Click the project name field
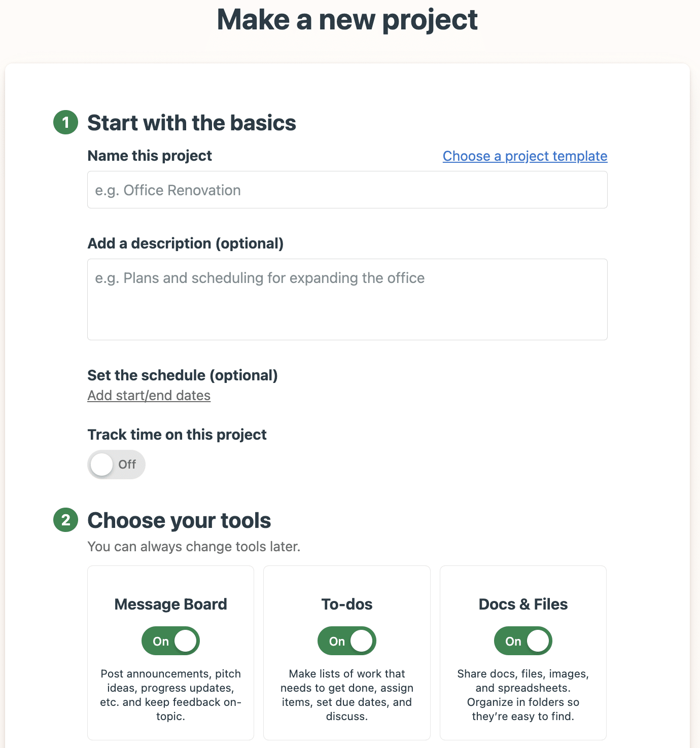This screenshot has width=700, height=748. pyautogui.click(x=346, y=190)
